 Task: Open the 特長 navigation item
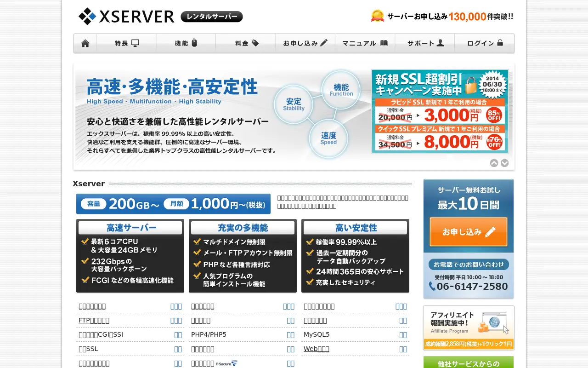pos(126,43)
